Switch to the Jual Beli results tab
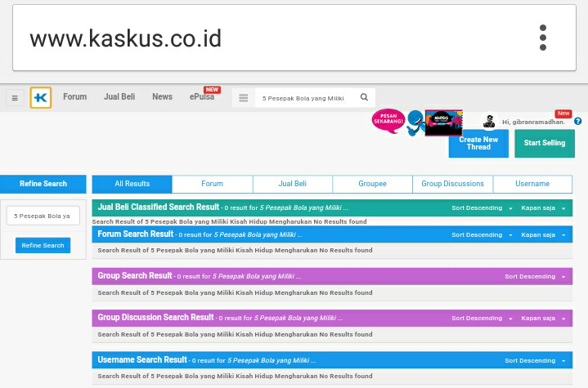 click(293, 184)
